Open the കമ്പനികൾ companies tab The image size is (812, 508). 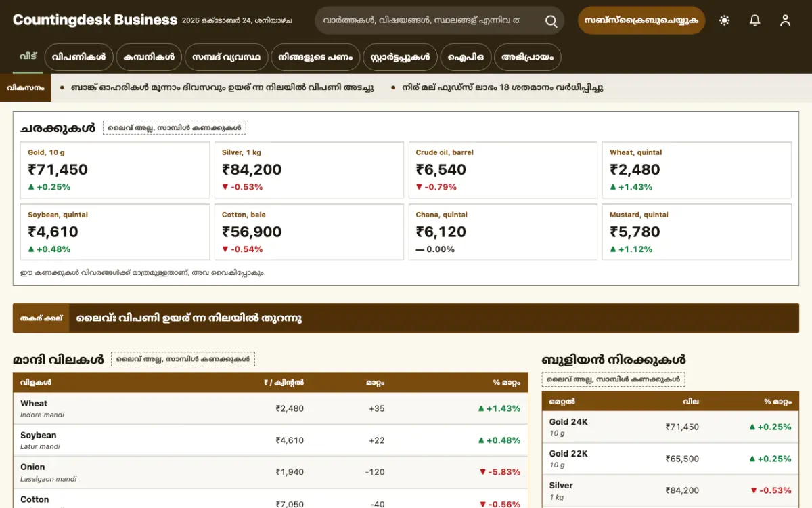click(x=149, y=58)
